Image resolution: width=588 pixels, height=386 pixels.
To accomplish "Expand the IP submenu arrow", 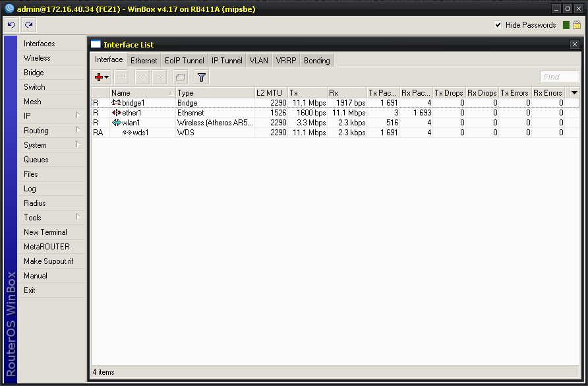I will pos(78,115).
